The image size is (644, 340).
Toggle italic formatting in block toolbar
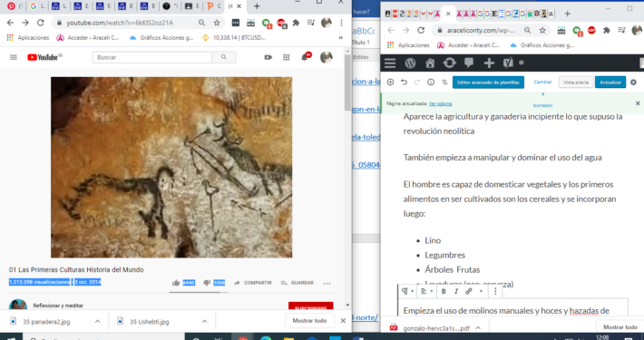pos(456,291)
